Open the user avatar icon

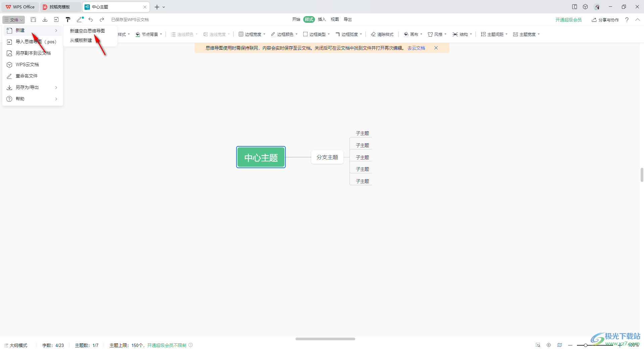[x=597, y=7]
